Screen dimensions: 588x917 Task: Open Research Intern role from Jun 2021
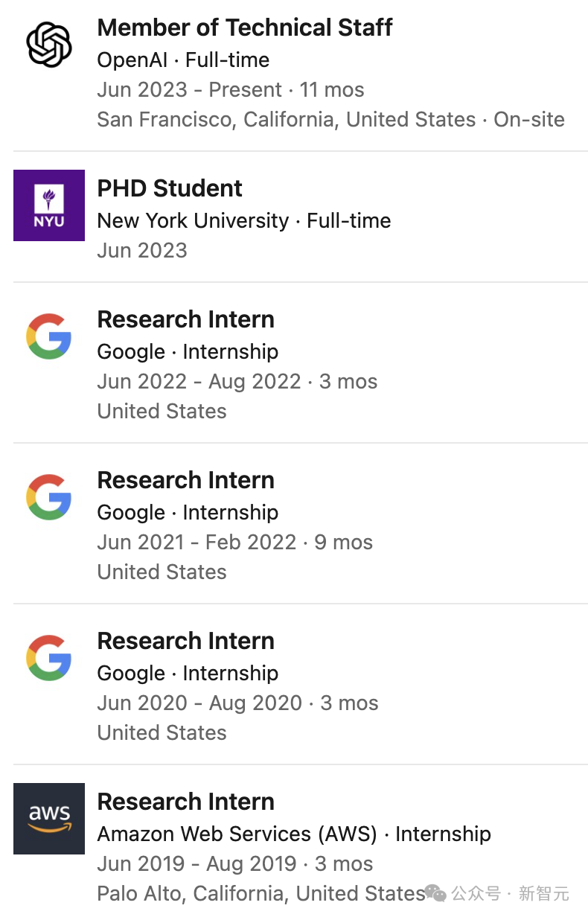click(x=186, y=481)
